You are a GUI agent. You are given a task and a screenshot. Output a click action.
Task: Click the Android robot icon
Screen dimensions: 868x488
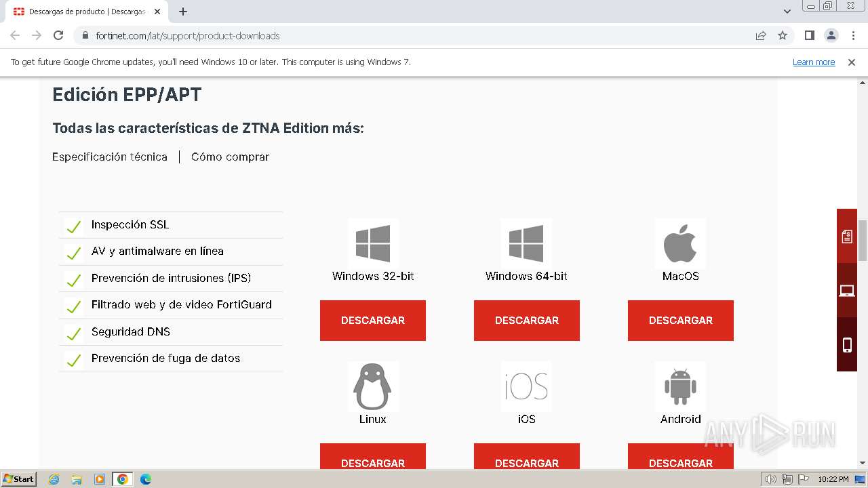pyautogui.click(x=680, y=386)
